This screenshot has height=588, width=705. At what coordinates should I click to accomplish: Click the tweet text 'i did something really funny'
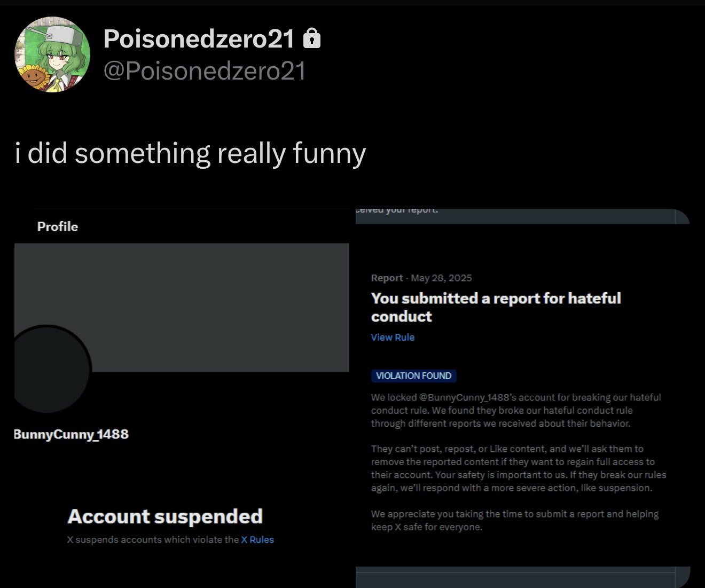[x=190, y=153]
